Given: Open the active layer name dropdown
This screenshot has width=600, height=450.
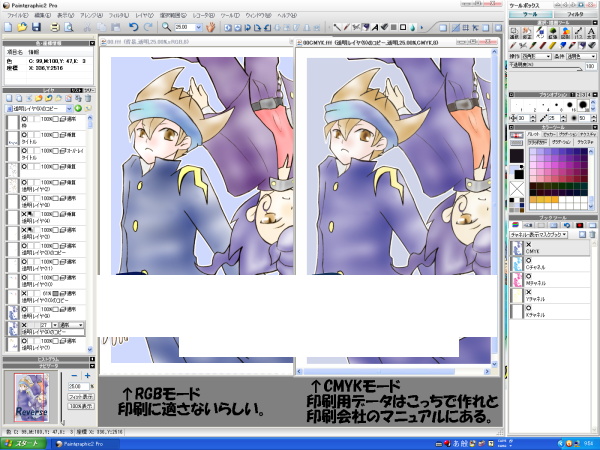Looking at the screenshot, I should click(69, 109).
